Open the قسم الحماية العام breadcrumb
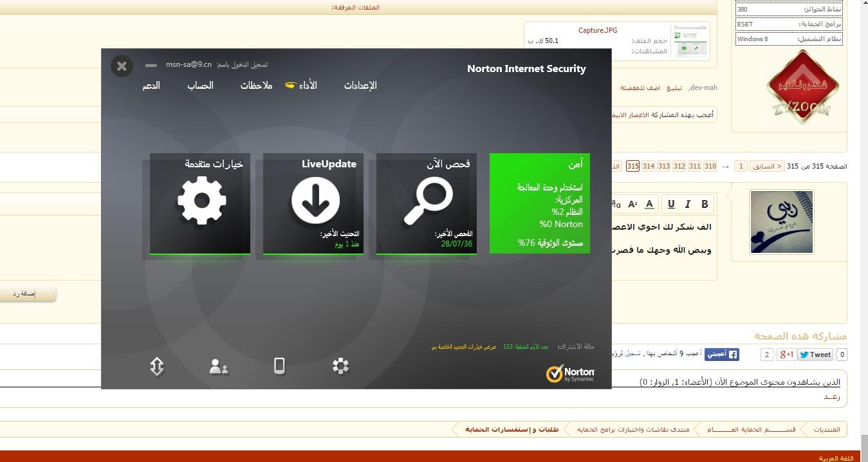868x462 pixels. coord(751,429)
